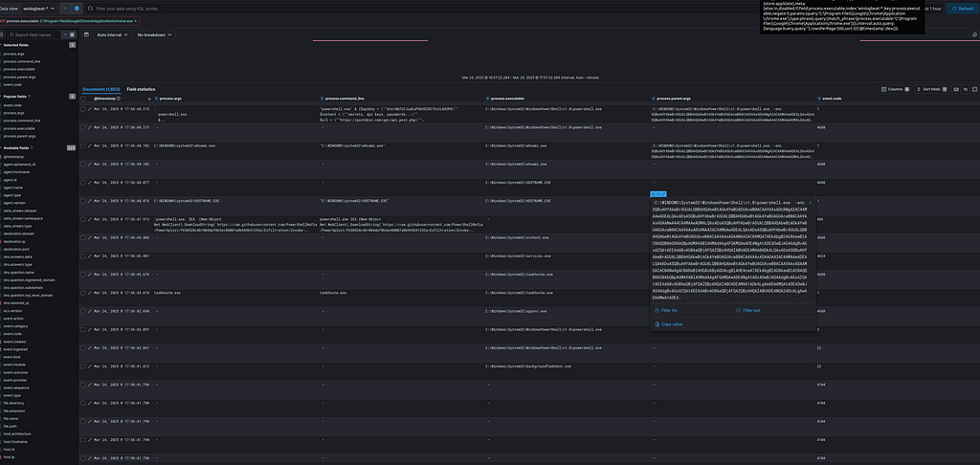Close the expanded cell popover
Viewport: 980px width, 465px height.
pyautogui.click(x=811, y=203)
